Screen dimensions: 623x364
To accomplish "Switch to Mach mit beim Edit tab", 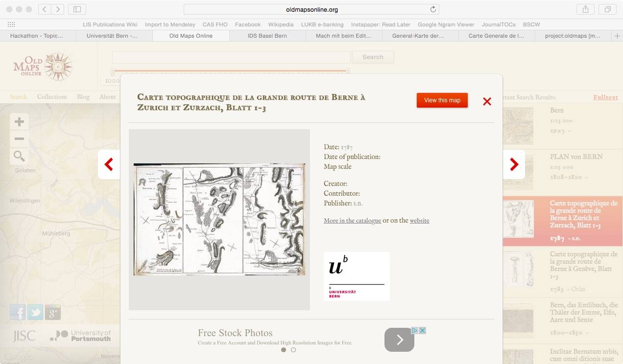I will 344,36.
